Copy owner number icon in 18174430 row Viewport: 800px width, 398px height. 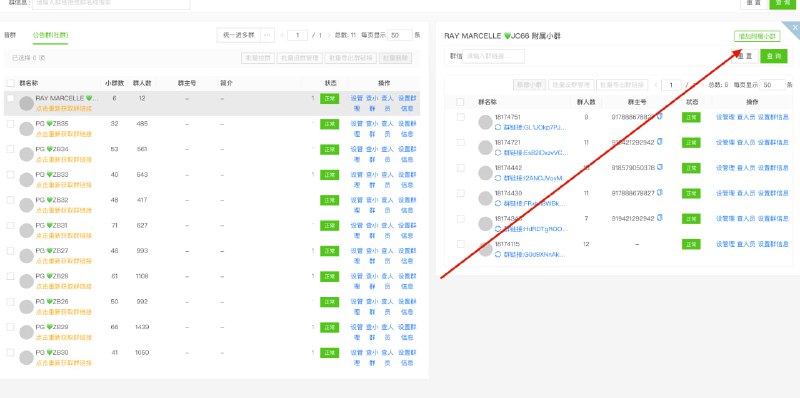click(660, 193)
